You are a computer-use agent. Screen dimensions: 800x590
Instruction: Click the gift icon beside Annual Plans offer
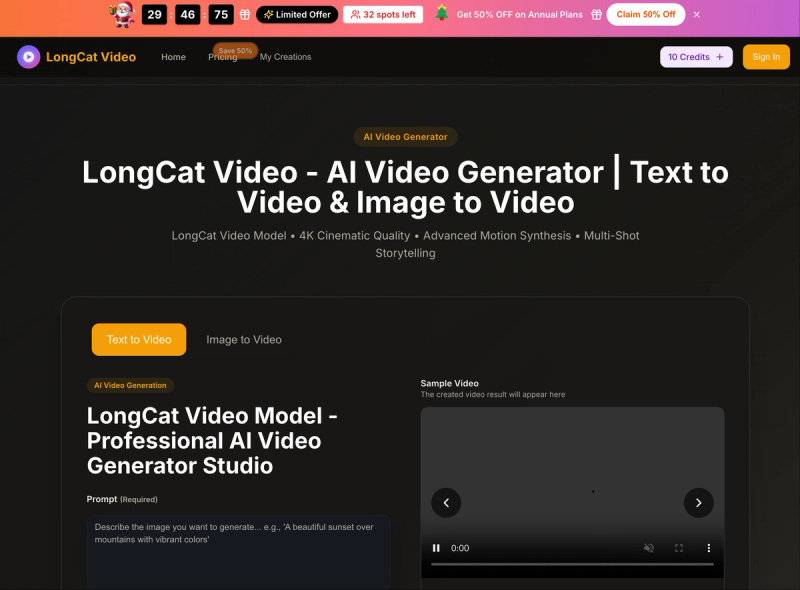(595, 14)
